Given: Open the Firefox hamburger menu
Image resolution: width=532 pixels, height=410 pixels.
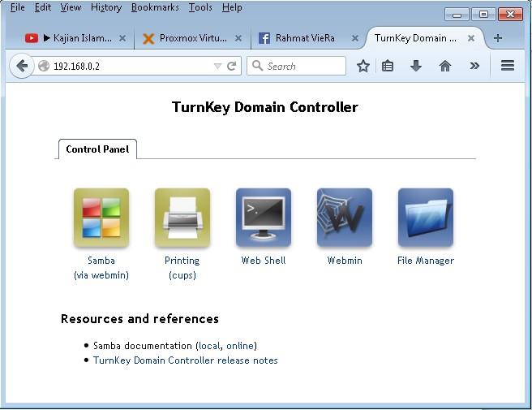Looking at the screenshot, I should [x=508, y=66].
